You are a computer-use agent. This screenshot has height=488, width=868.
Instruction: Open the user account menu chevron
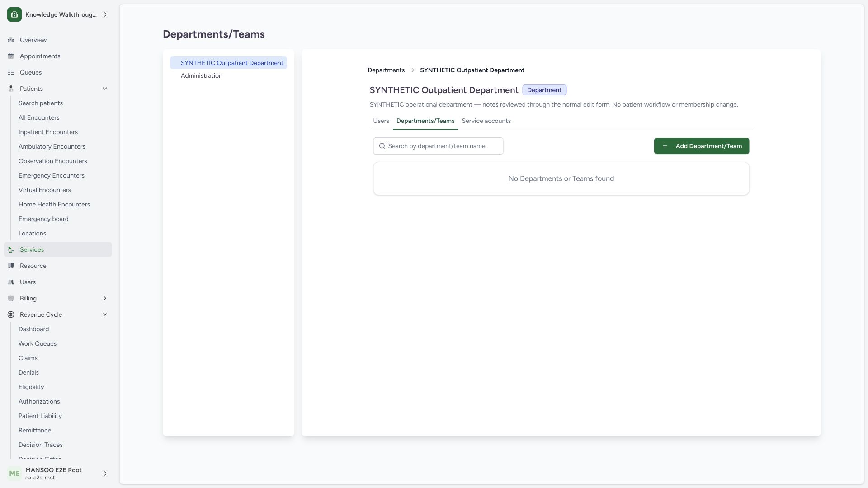[x=105, y=474]
